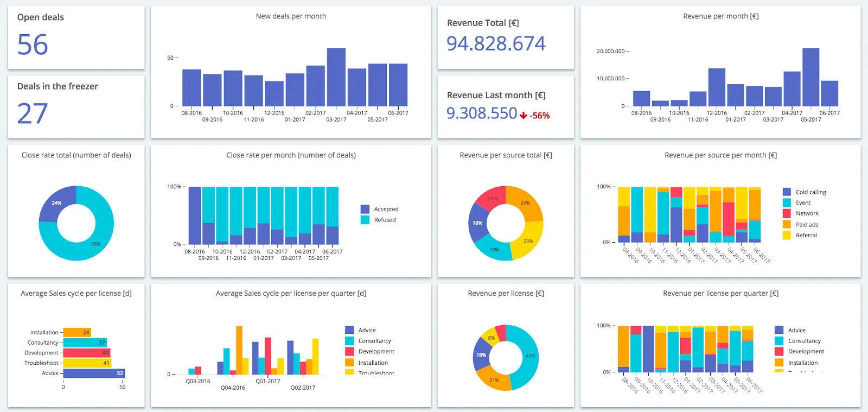Viewport: 868px width, 412px height.
Task: Click the Q02-2017 axis label
Action: pyautogui.click(x=303, y=388)
